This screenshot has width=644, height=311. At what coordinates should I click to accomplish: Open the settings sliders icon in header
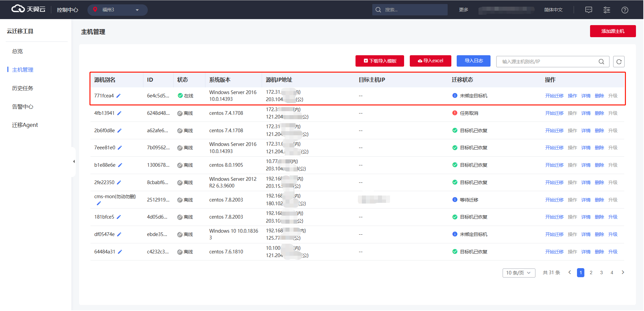pos(607,10)
